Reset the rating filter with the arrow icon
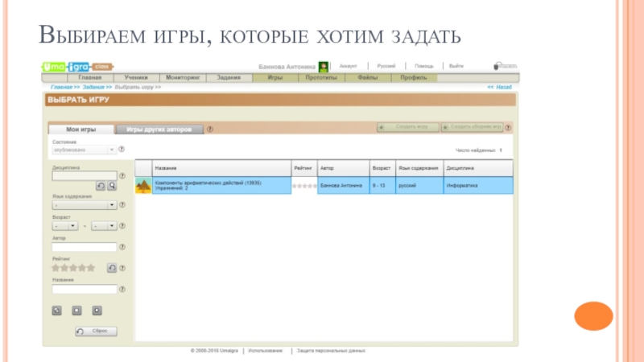The width and height of the screenshot is (644, 362). (112, 268)
